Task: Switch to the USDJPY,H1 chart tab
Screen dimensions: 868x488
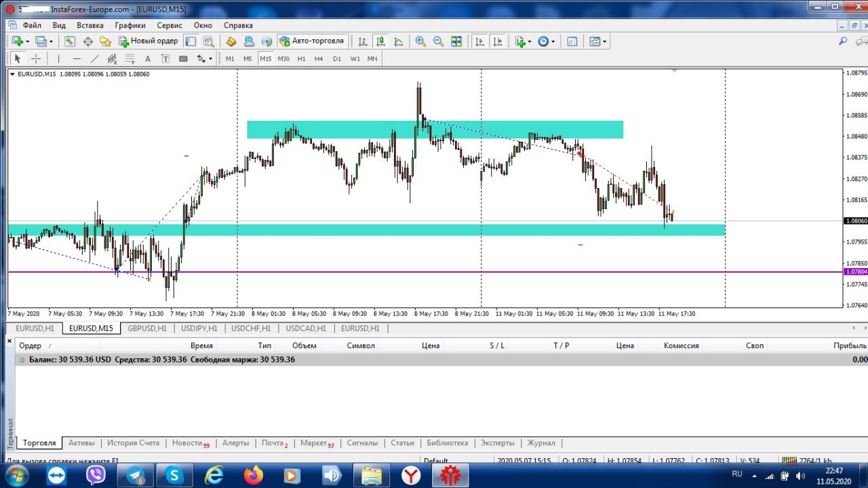Action: coord(199,329)
